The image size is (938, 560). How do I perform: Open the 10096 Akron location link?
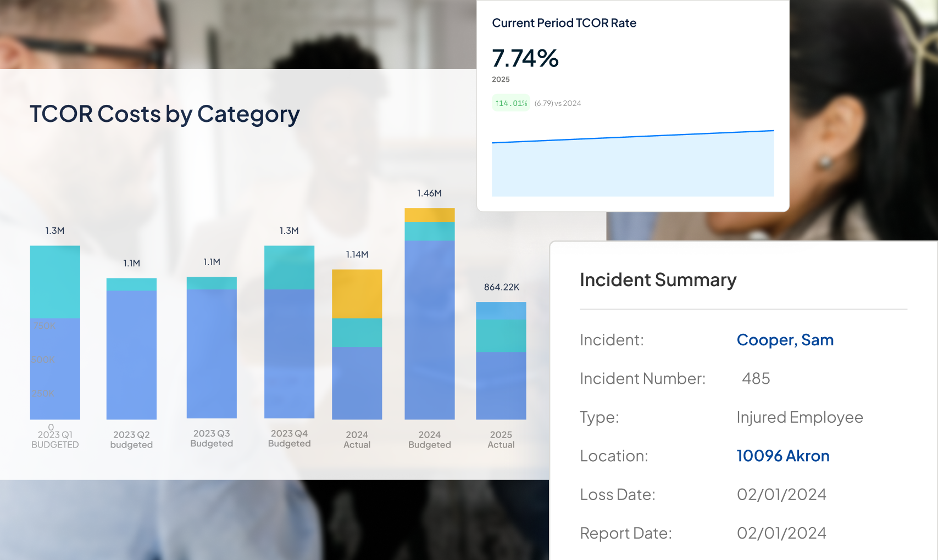782,456
